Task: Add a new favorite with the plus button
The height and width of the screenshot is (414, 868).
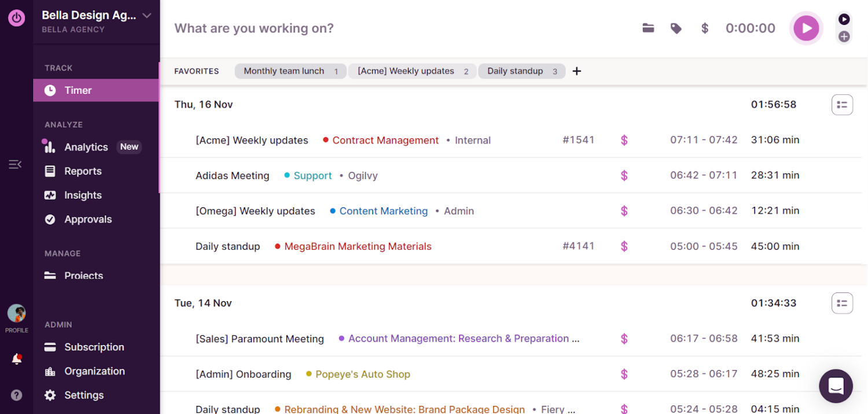Action: coord(576,71)
